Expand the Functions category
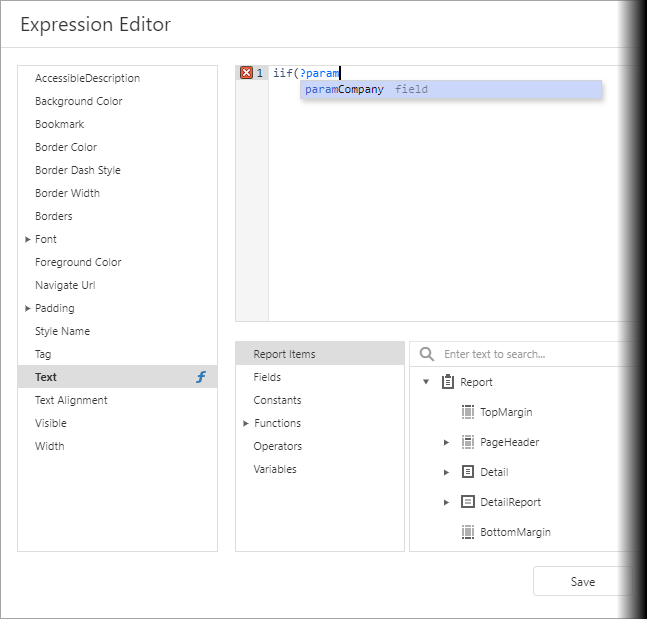This screenshot has height=619, width=647. point(246,423)
